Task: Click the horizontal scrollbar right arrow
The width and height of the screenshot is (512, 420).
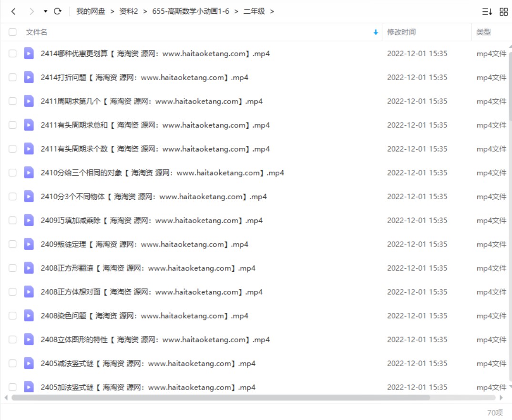Action: pyautogui.click(x=501, y=398)
